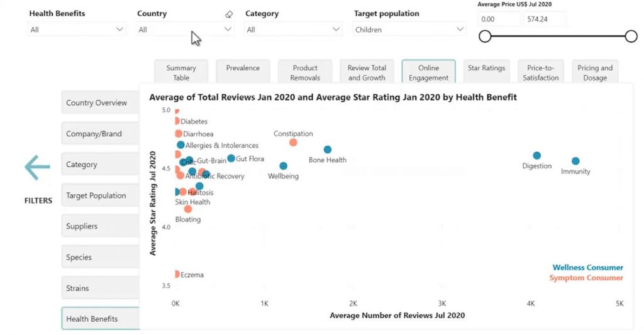Screen dimensions: 644x335
Task: Open the Review Total and Growth tab
Action: tap(367, 72)
